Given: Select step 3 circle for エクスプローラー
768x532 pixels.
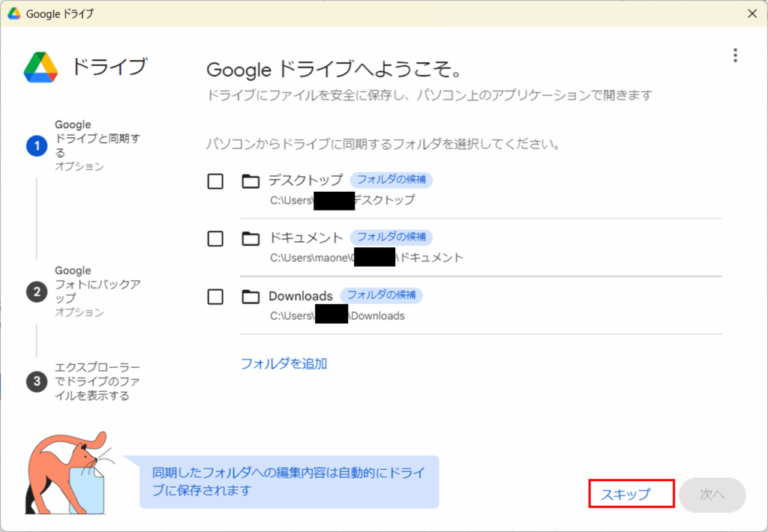Looking at the screenshot, I should click(37, 381).
